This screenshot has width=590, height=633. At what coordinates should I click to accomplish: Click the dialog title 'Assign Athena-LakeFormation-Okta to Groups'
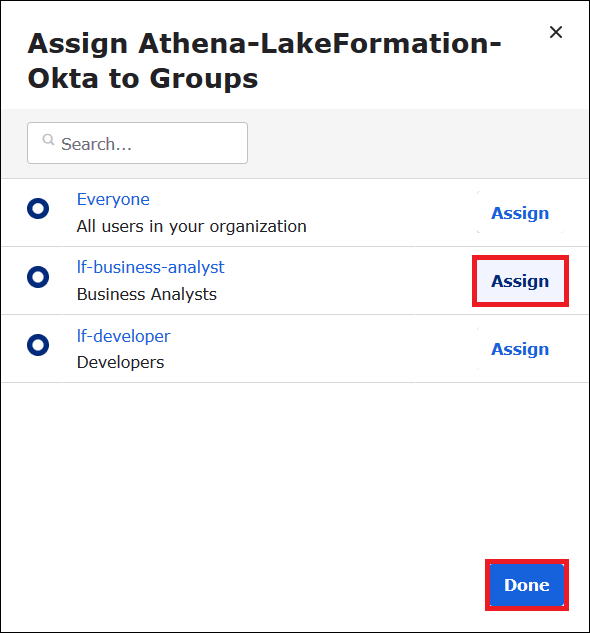pyautogui.click(x=265, y=61)
